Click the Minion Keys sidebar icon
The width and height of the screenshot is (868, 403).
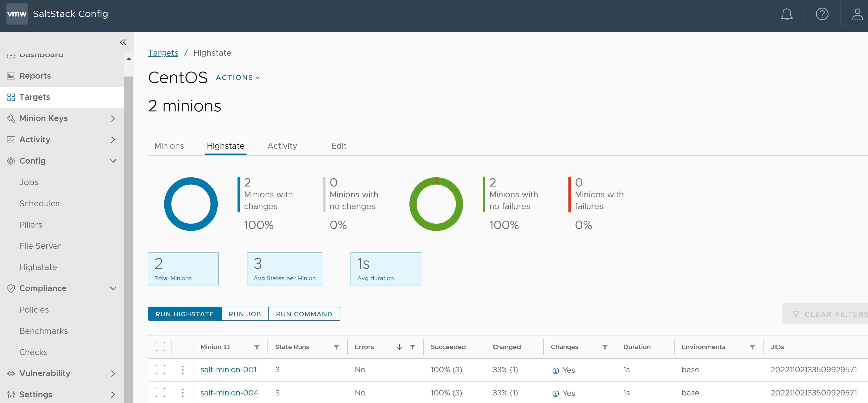(x=11, y=118)
